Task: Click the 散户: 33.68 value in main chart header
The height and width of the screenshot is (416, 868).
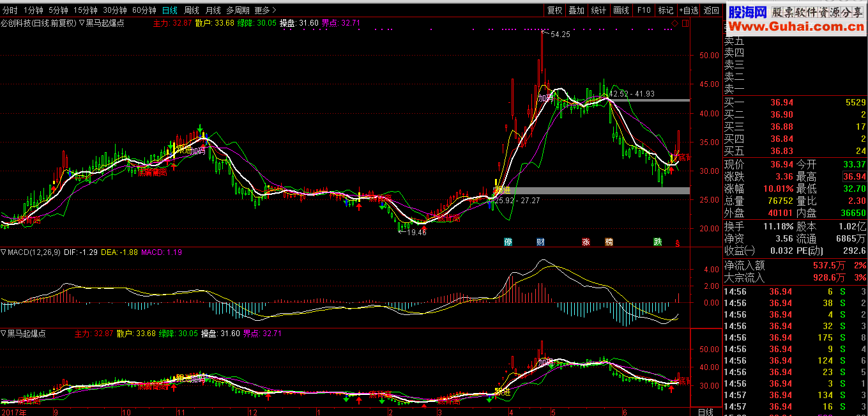Action: pos(215,23)
